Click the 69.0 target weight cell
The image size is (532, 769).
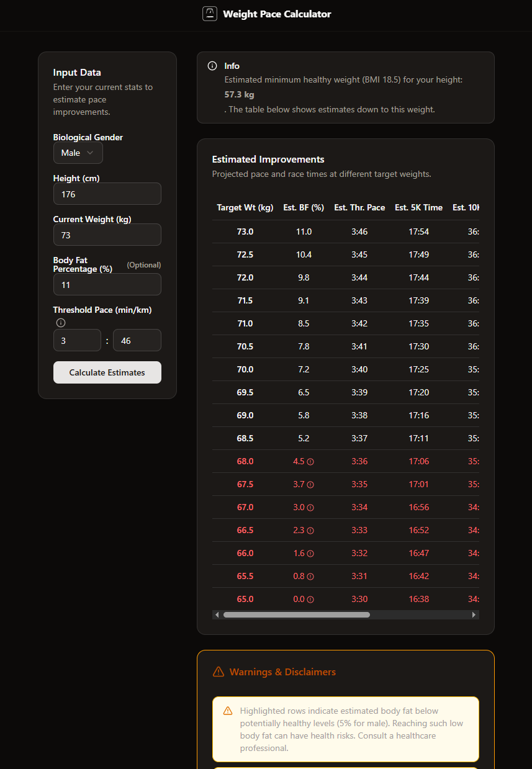[245, 415]
